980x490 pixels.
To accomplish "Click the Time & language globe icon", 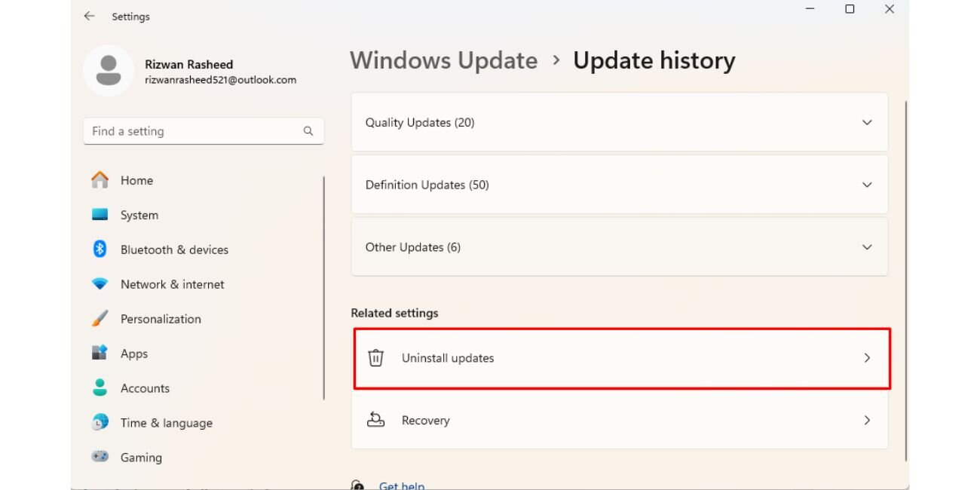I will tap(100, 423).
